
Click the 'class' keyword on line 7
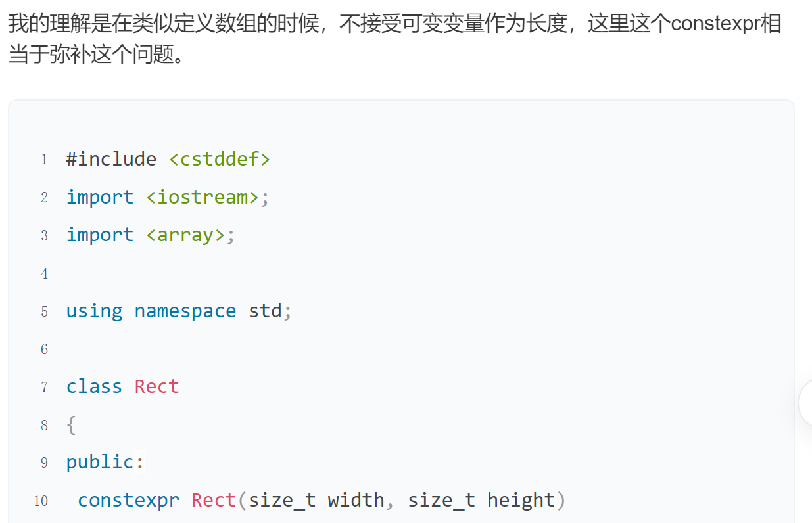tap(94, 386)
